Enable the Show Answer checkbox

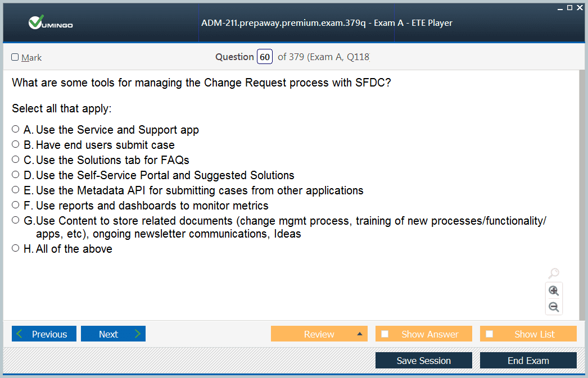(385, 334)
